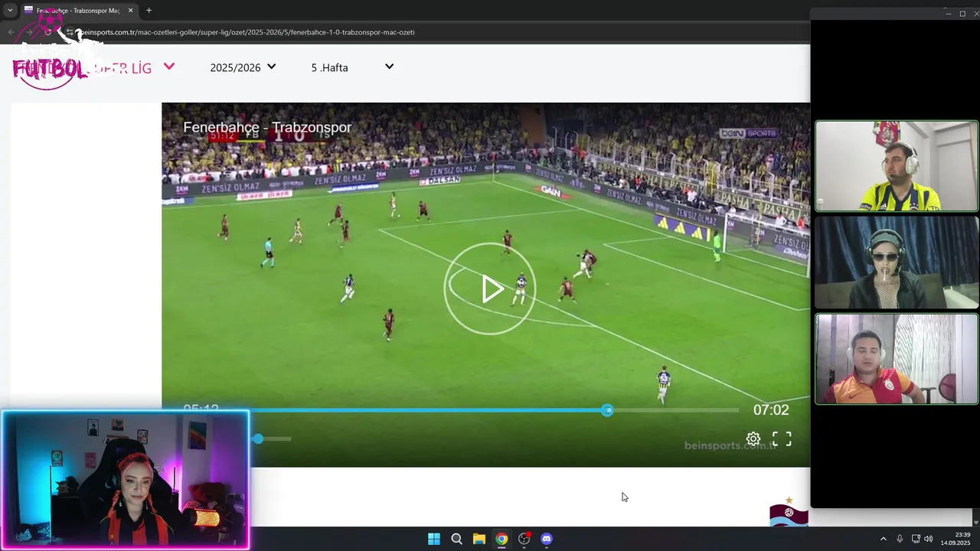Open Windows Search from taskbar

456,539
